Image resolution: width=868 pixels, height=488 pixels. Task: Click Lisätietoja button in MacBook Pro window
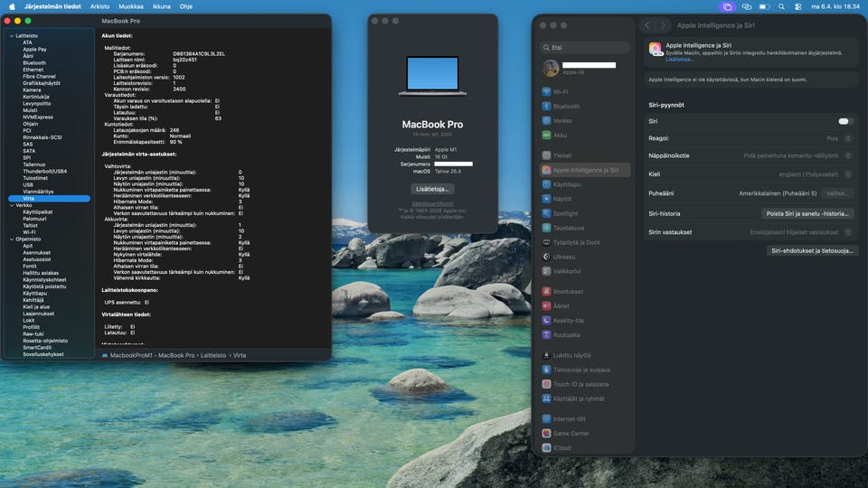tap(432, 189)
